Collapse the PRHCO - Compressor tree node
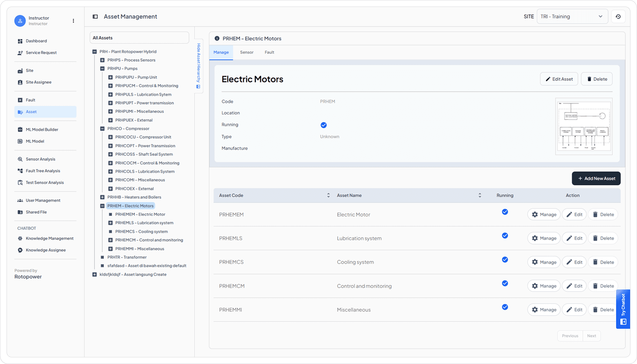This screenshot has height=364, width=637. point(102,129)
